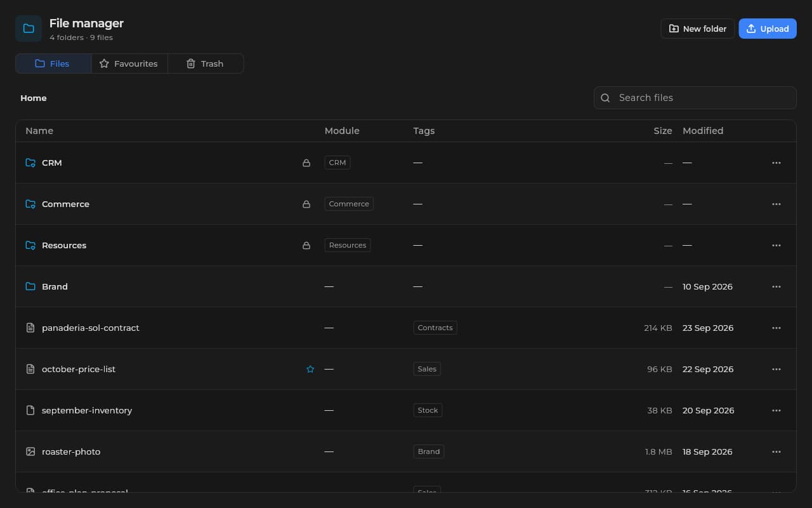Click the Stock tag

[x=428, y=410]
